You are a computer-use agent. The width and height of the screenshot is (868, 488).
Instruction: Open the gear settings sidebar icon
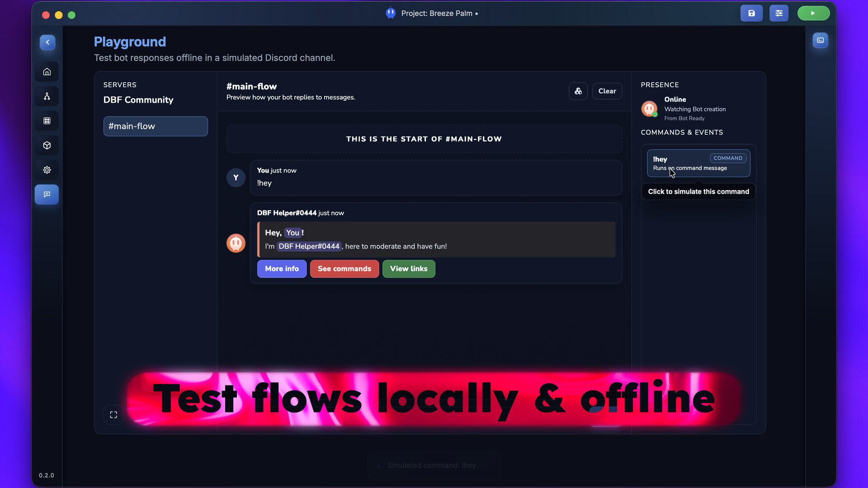click(x=47, y=170)
